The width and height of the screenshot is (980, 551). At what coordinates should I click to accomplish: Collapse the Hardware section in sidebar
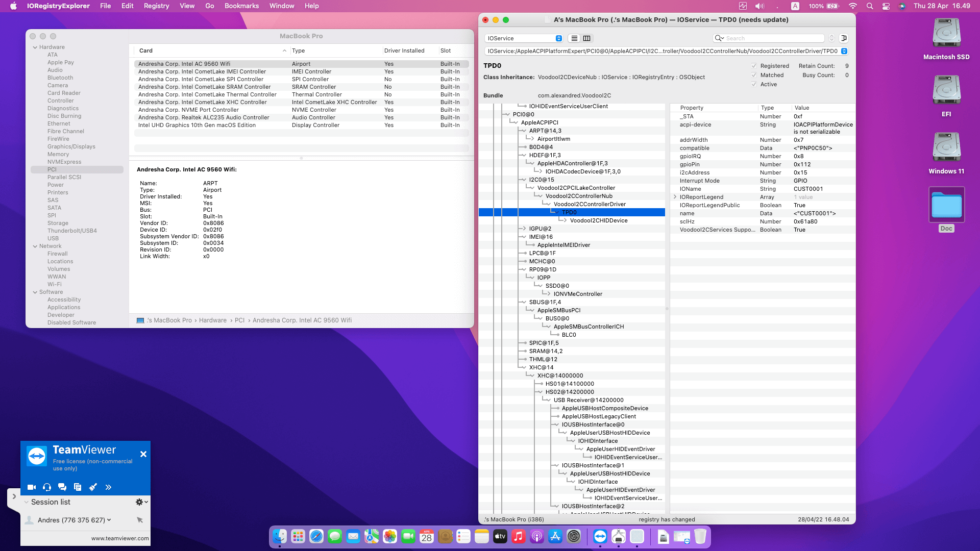point(35,47)
